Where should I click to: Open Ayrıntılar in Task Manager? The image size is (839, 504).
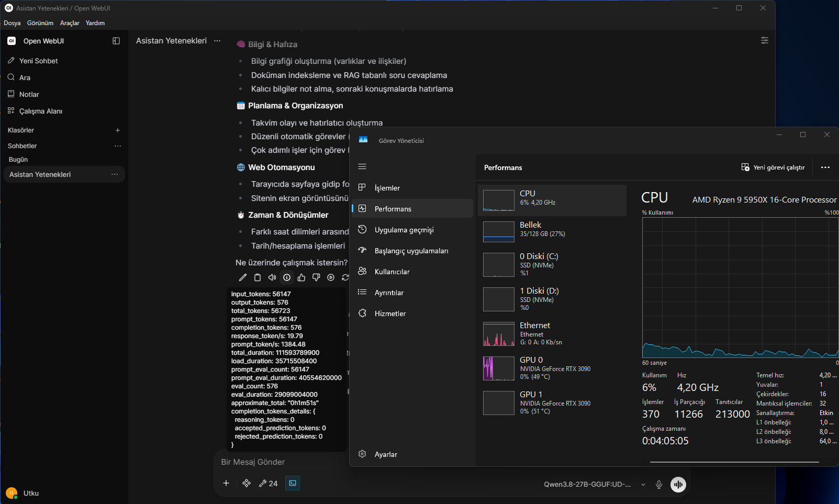pyautogui.click(x=412, y=293)
